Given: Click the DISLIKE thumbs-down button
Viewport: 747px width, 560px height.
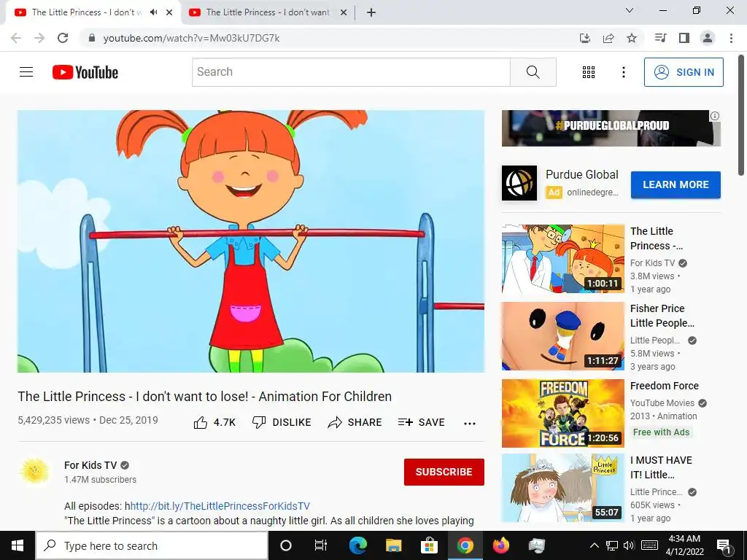Looking at the screenshot, I should pos(282,422).
